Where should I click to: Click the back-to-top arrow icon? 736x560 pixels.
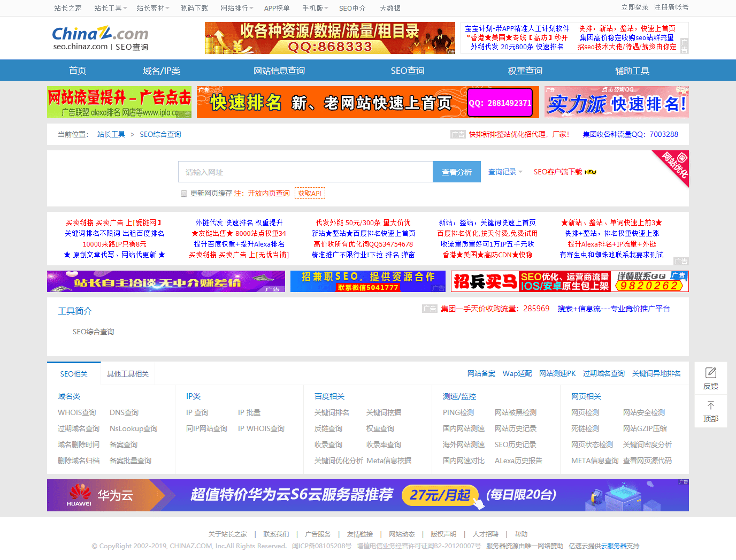pyautogui.click(x=710, y=405)
